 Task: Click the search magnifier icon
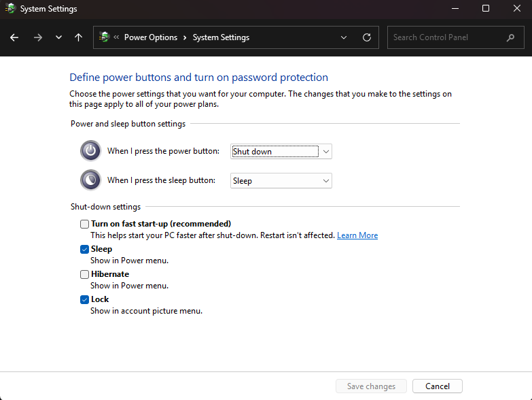point(510,37)
